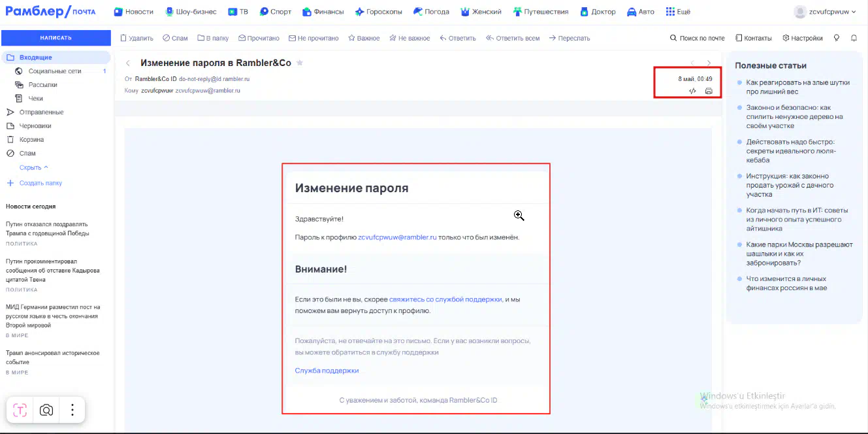Open the Спорт section
Image resolution: width=868 pixels, height=434 pixels.
click(x=276, y=12)
